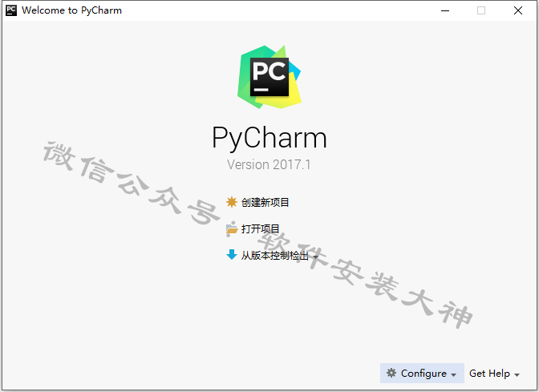Image resolution: width=539 pixels, height=392 pixels.
Task: Open the Get Help menu
Action: pyautogui.click(x=489, y=373)
